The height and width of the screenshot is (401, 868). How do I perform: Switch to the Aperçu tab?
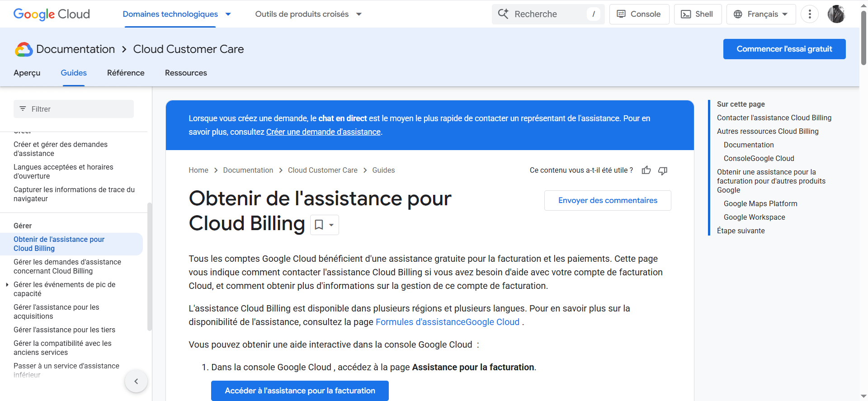click(27, 73)
